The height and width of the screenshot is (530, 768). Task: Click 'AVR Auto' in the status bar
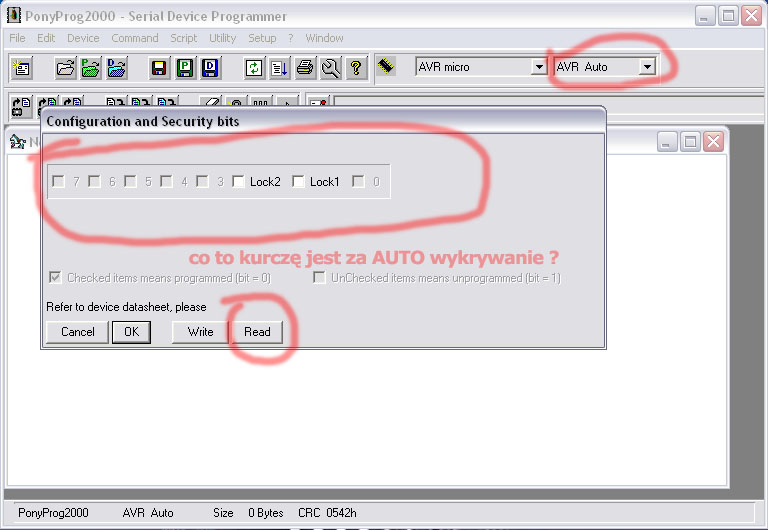148,513
